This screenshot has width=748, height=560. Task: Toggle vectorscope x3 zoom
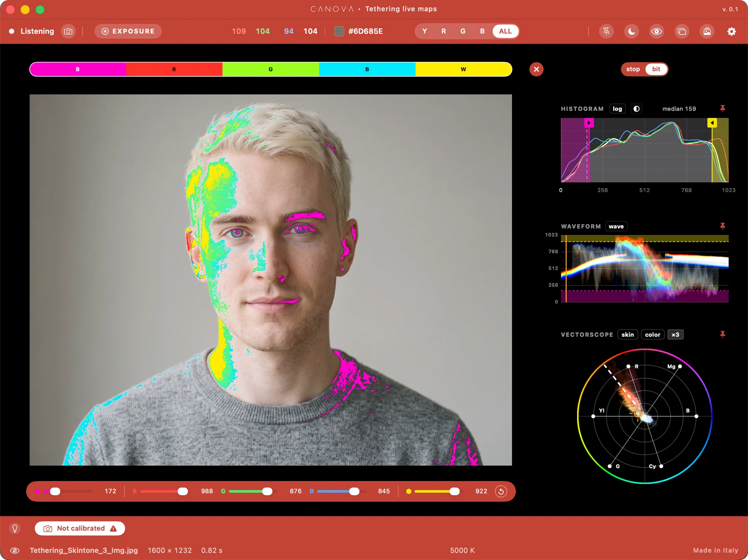pyautogui.click(x=675, y=335)
